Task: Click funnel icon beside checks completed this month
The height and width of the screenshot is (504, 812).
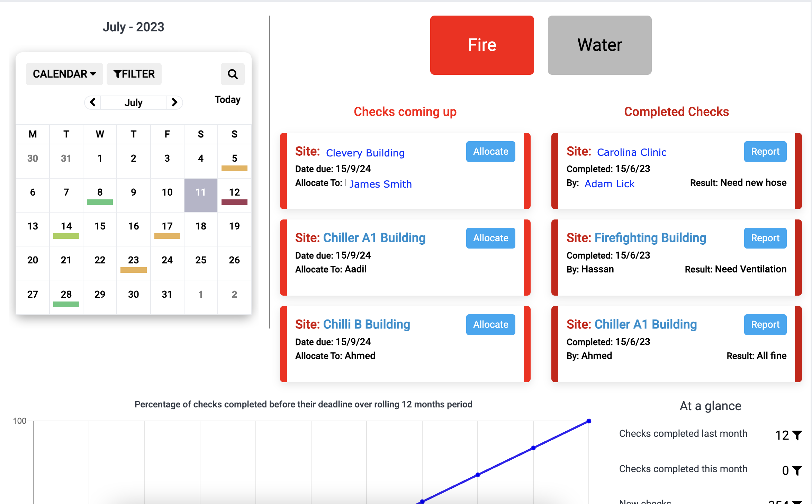Action: tap(797, 470)
